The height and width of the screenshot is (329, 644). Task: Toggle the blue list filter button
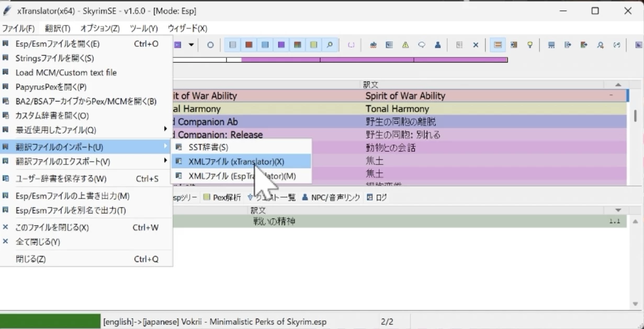[x=265, y=45]
